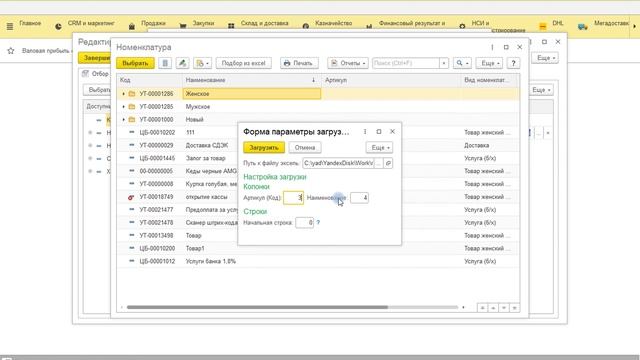This screenshot has width=640, height=360.
Task: Open the hamburger main menu icon
Action: pos(10,27)
